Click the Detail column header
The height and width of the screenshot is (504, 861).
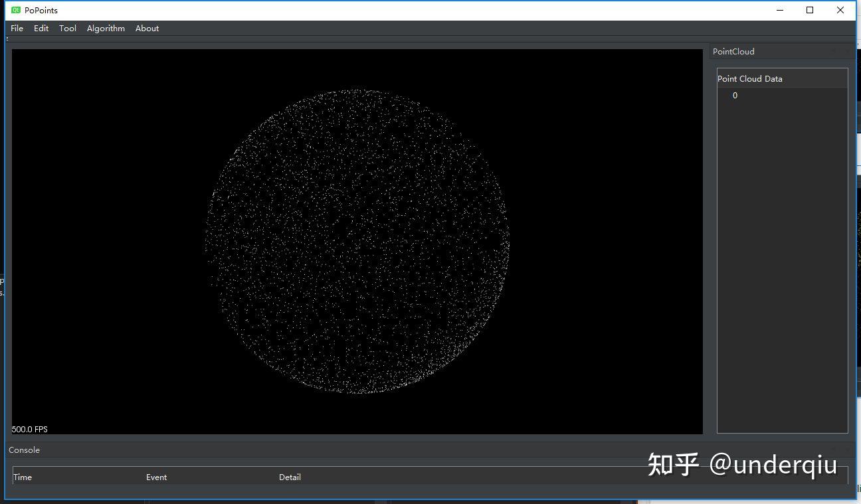(x=290, y=477)
